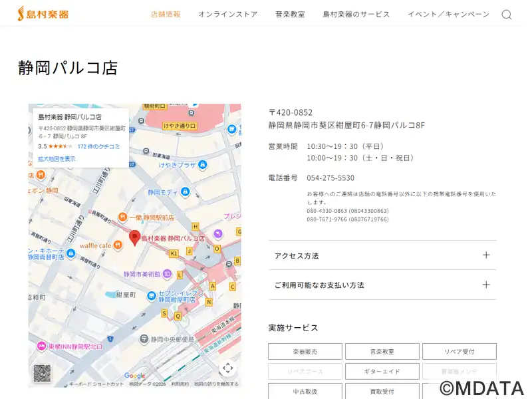
Task: Click the K1 station exit marker
Action: coord(174,253)
